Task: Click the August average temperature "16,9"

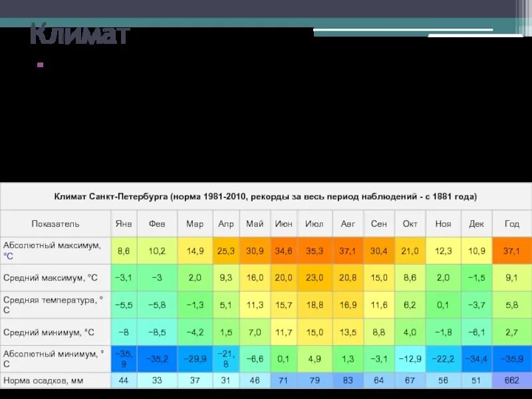Action: (x=348, y=305)
